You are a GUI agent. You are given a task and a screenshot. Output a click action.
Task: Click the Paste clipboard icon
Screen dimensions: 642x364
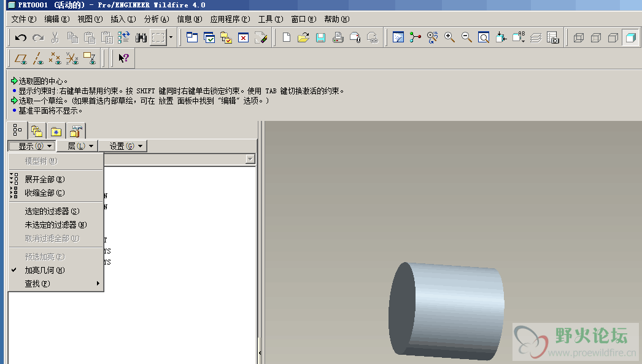[x=90, y=38]
